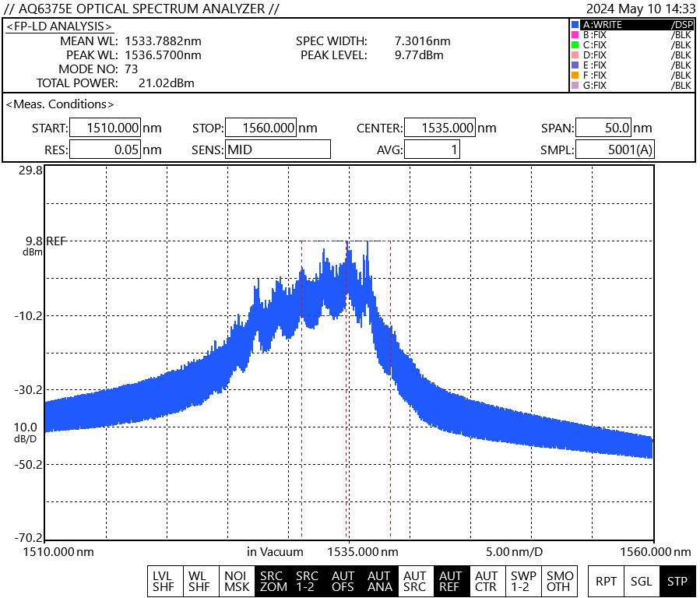Click the SWP 1-2 status button

point(523,582)
